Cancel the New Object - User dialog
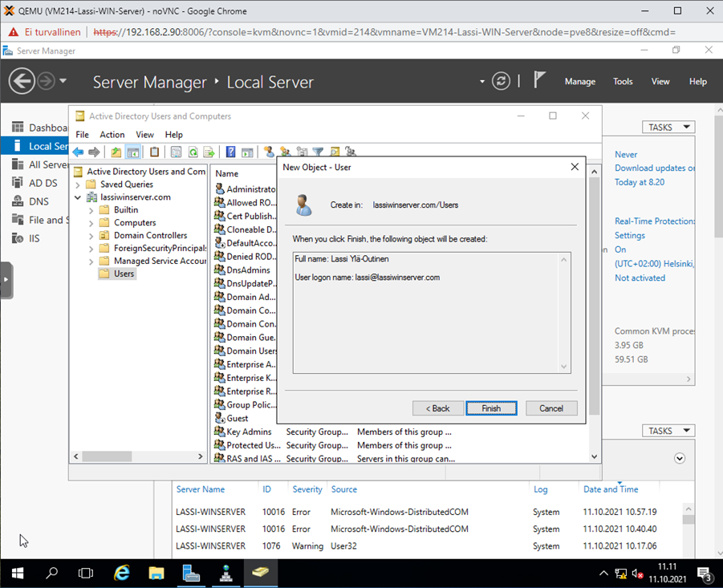The height and width of the screenshot is (588, 723). tap(551, 408)
